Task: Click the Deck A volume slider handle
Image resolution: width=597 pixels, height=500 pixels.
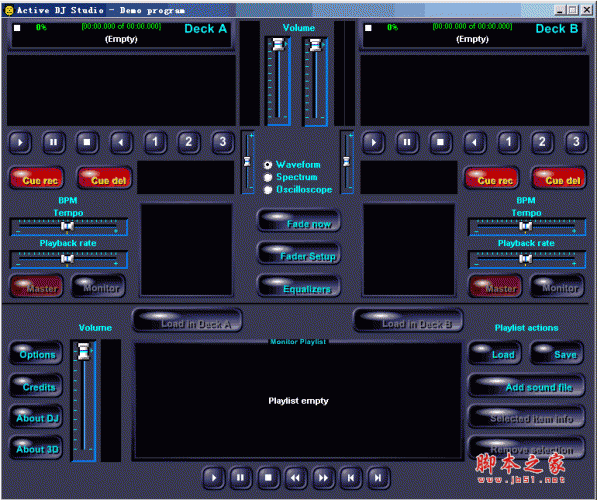Action: coord(278,45)
